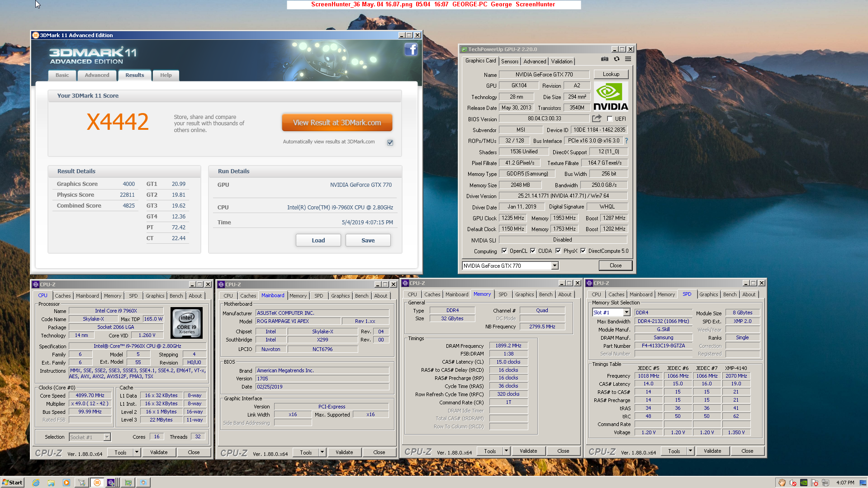Open Start menu
This screenshot has height=488, width=868.
pyautogui.click(x=12, y=483)
